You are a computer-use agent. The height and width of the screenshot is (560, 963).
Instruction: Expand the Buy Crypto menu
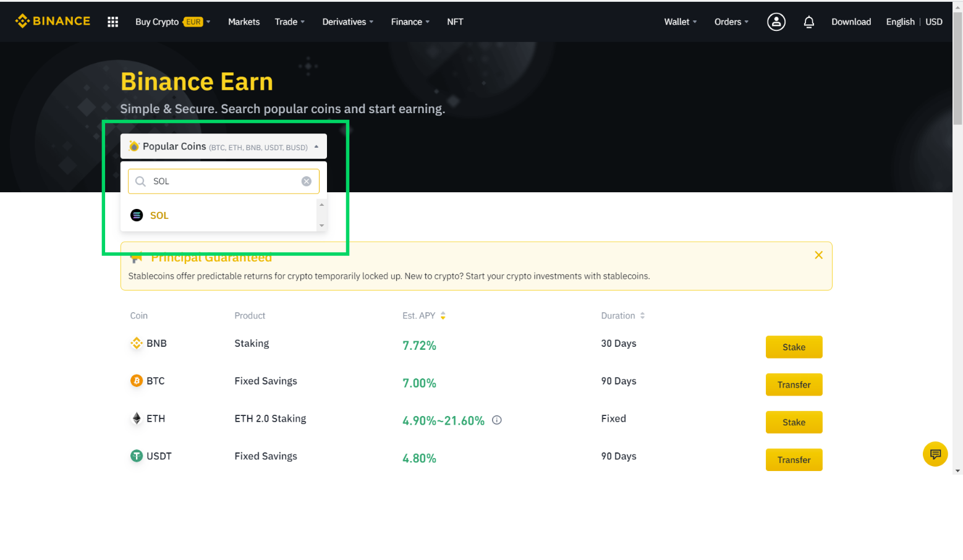(173, 22)
